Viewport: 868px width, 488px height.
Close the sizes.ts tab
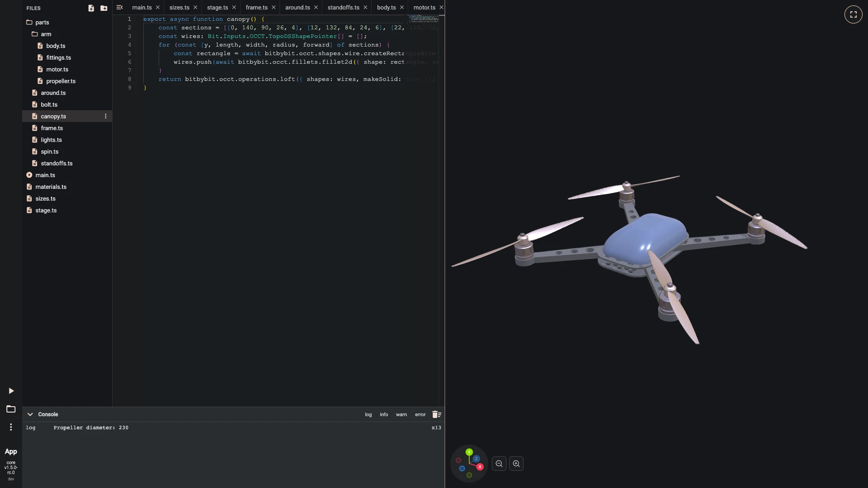click(195, 7)
